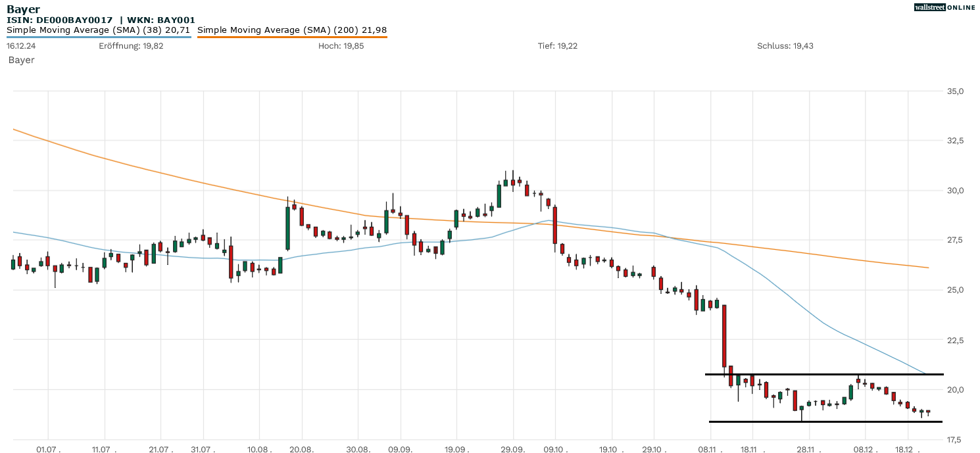Click the 29.09. x-axis date label
This screenshot has width=980, height=453.
coord(513,448)
